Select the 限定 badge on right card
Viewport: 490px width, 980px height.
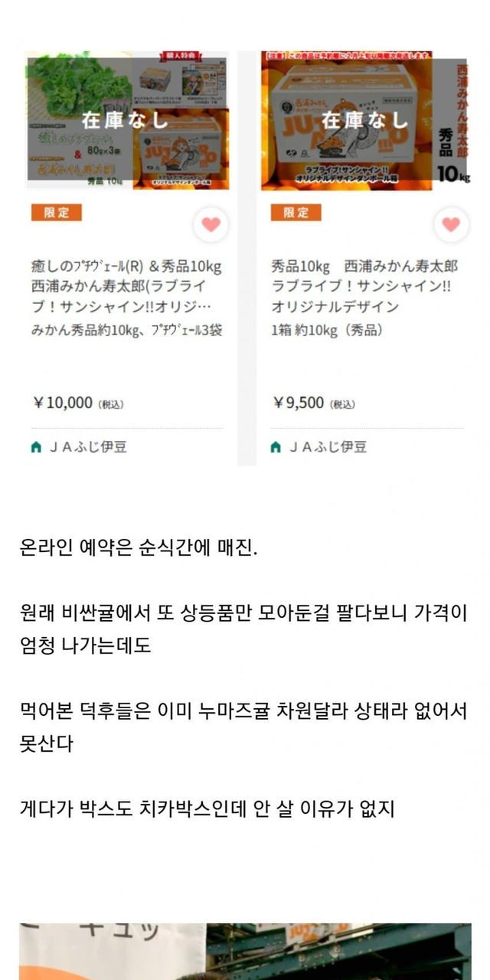tap(296, 212)
